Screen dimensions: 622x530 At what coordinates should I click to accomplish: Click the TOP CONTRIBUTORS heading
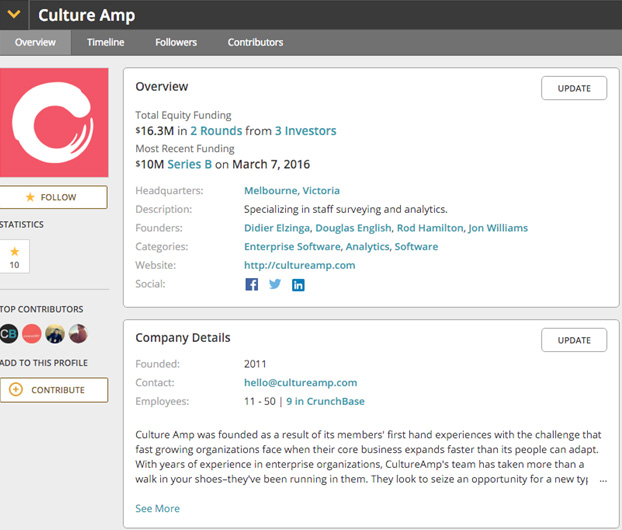point(42,309)
